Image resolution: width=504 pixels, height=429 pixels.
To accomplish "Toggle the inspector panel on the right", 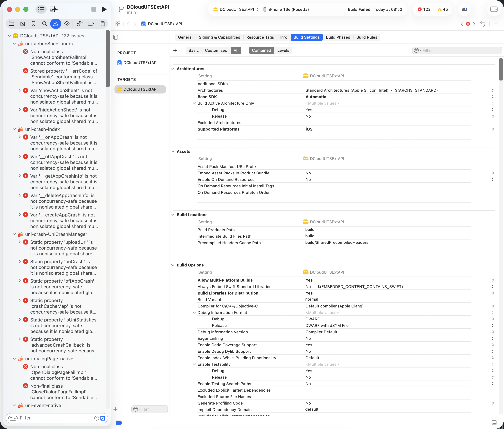I will pyautogui.click(x=494, y=10).
